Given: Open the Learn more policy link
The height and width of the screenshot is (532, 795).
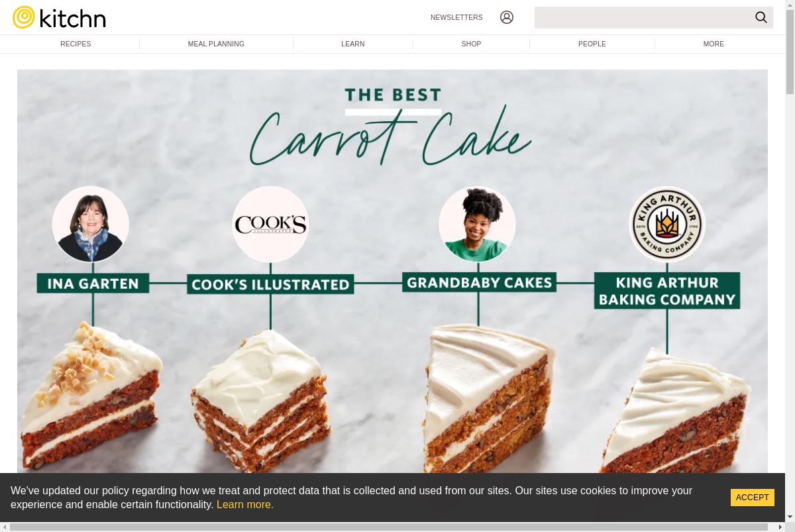Looking at the screenshot, I should click(245, 504).
